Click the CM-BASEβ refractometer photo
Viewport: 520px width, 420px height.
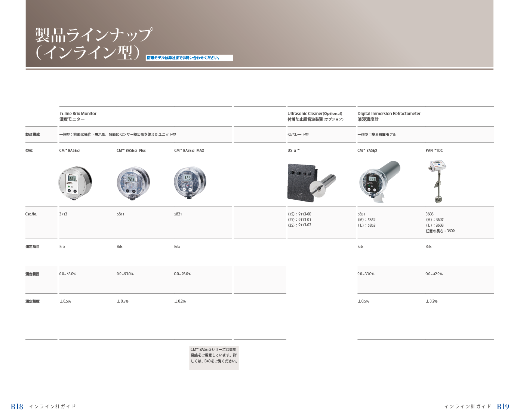(379, 182)
